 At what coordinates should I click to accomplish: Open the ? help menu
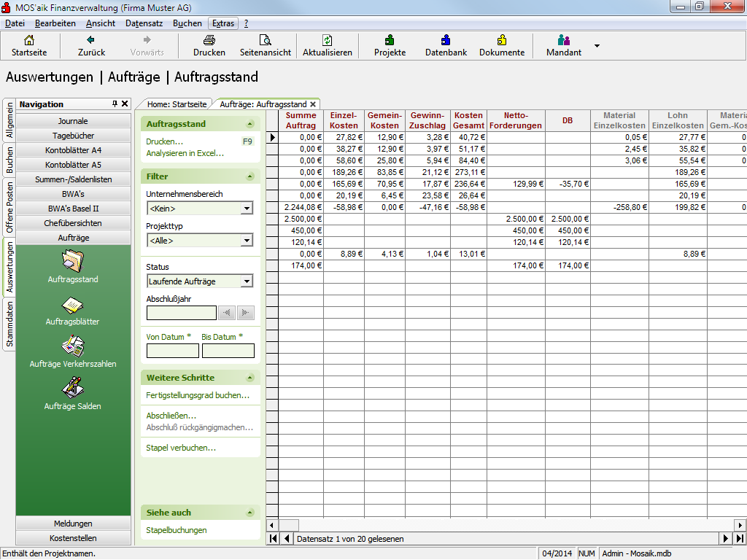point(247,23)
